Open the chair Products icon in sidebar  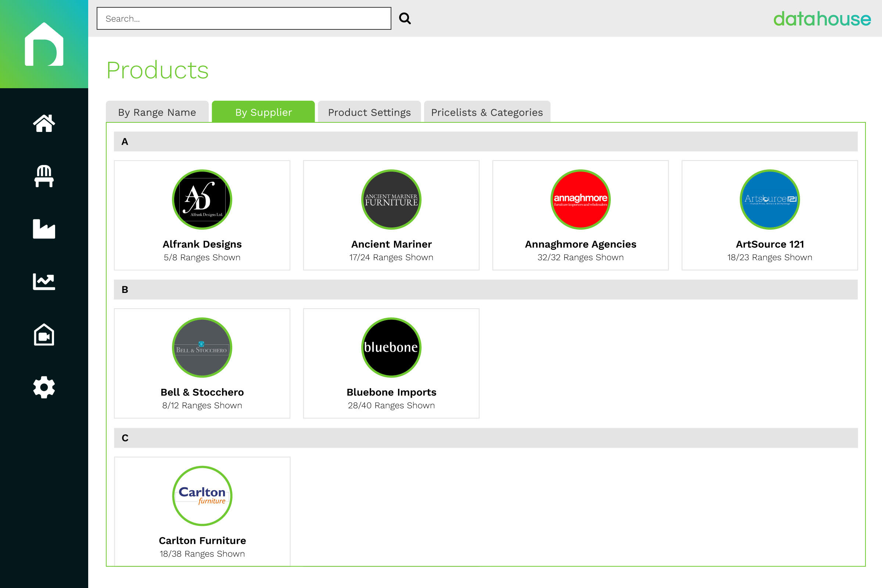click(44, 176)
